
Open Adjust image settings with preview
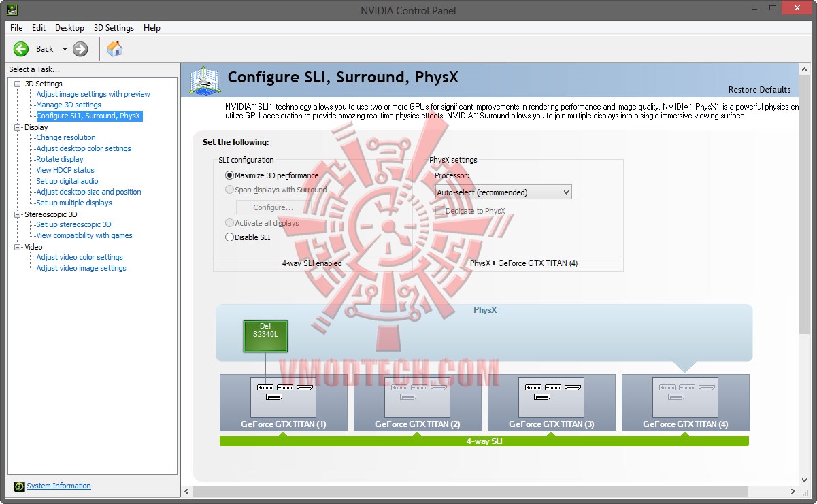(93, 94)
